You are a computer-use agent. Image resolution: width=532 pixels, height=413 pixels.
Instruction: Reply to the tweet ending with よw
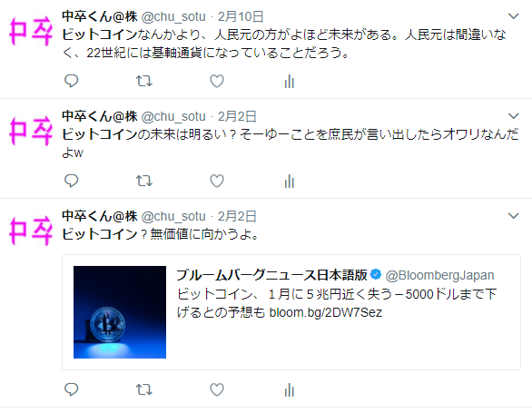71,181
